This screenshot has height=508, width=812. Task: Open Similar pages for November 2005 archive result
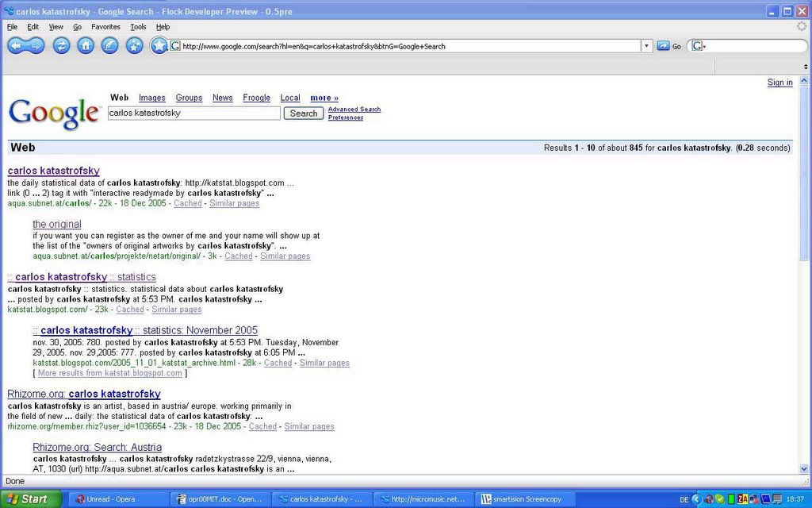(324, 363)
